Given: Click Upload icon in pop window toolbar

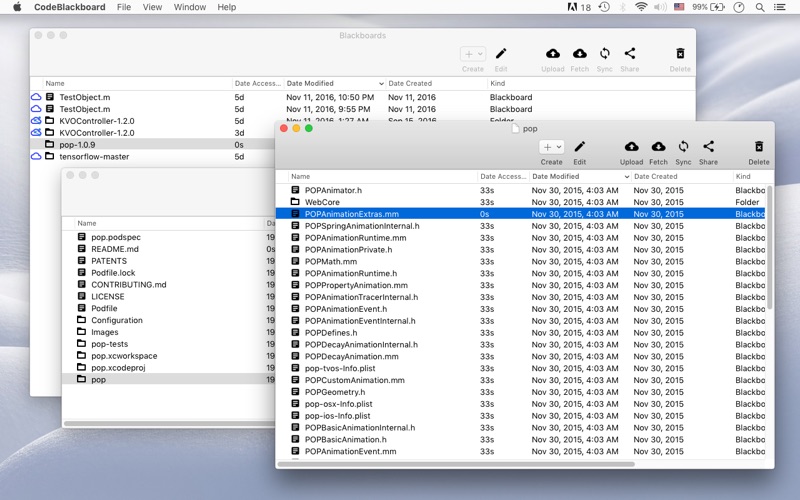Looking at the screenshot, I should coord(631,147).
